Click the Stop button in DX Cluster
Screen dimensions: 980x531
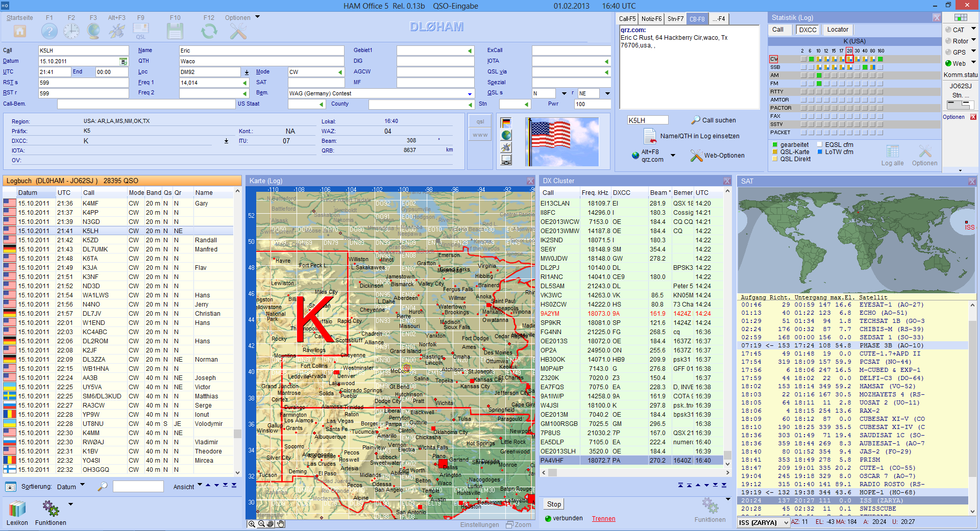click(x=554, y=504)
